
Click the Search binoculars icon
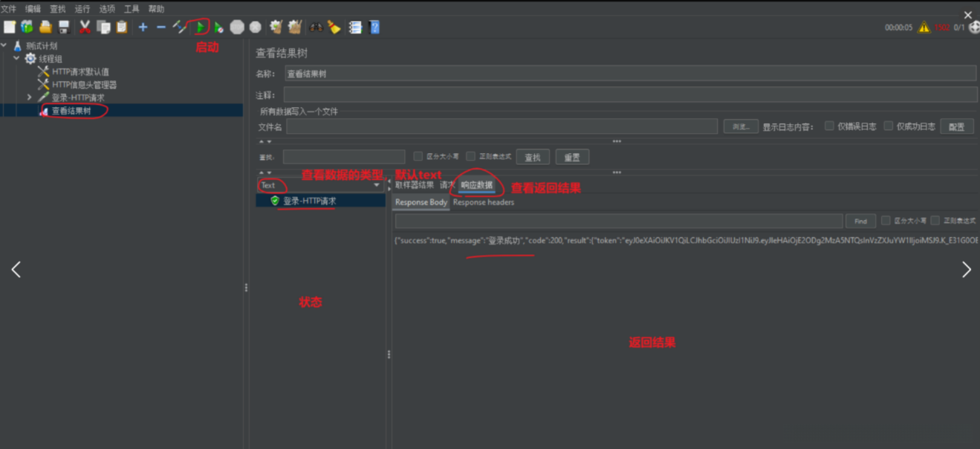(316, 27)
